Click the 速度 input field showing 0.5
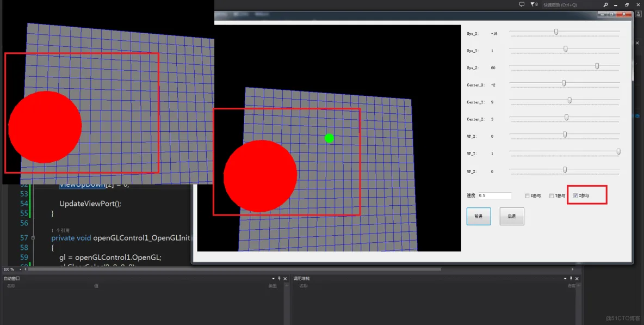644x325 pixels. click(x=494, y=195)
